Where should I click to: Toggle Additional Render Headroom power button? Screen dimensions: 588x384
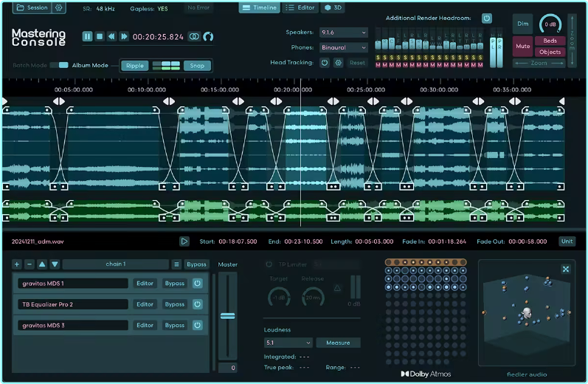487,18
